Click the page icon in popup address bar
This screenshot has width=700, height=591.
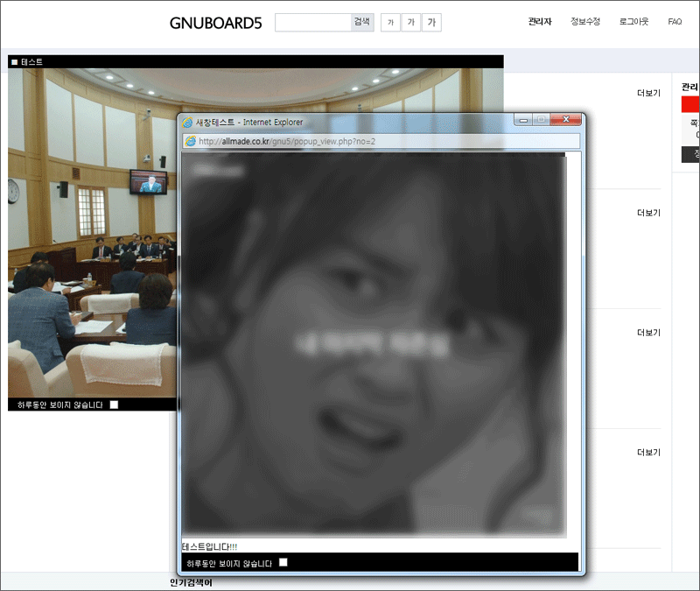tap(190, 141)
